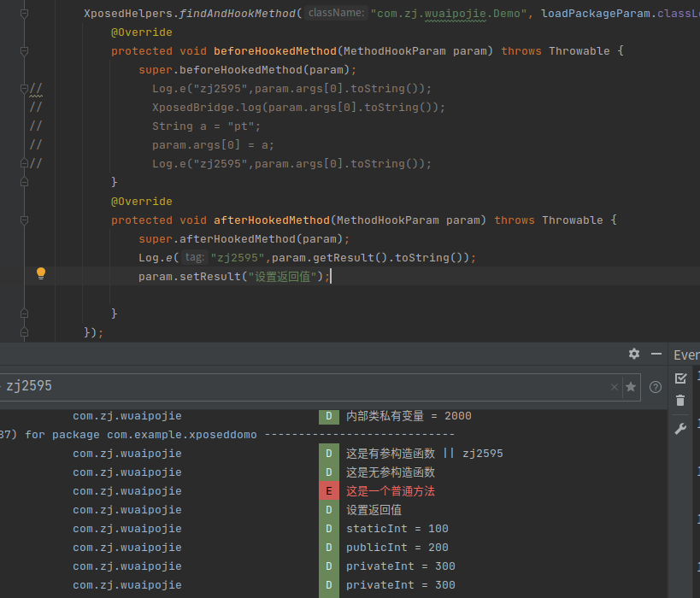
Task: Open the Event Log panel title
Action: 686,355
